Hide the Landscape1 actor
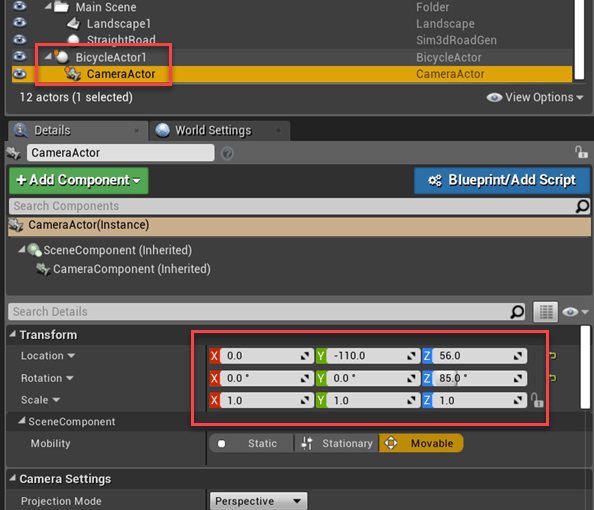The image size is (594, 510). tap(19, 23)
